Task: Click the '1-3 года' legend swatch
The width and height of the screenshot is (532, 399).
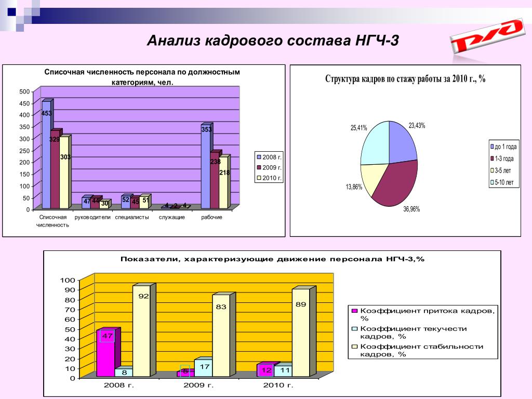Action: pos(492,158)
